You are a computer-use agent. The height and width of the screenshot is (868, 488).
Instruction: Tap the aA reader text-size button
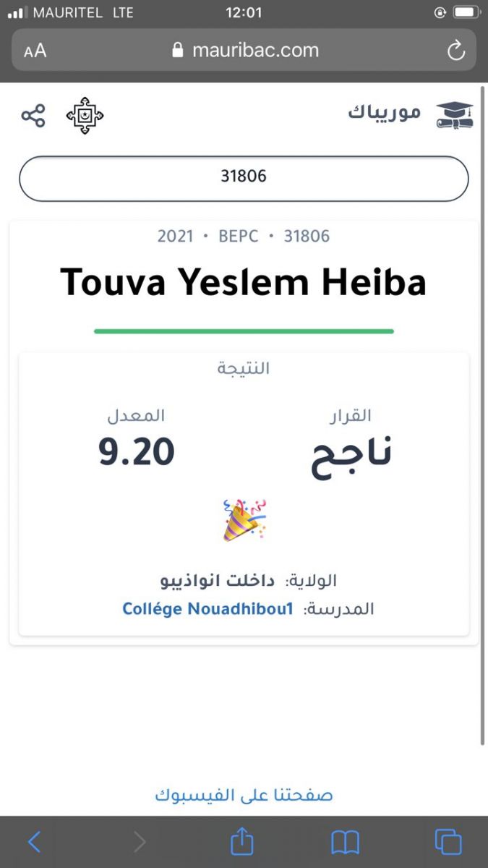point(35,50)
